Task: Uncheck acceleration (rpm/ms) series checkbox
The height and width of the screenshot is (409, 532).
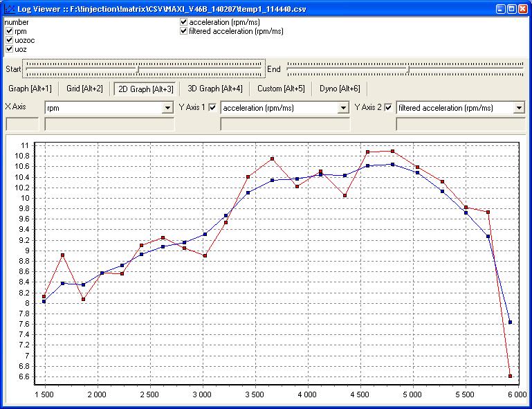Action: coord(184,22)
